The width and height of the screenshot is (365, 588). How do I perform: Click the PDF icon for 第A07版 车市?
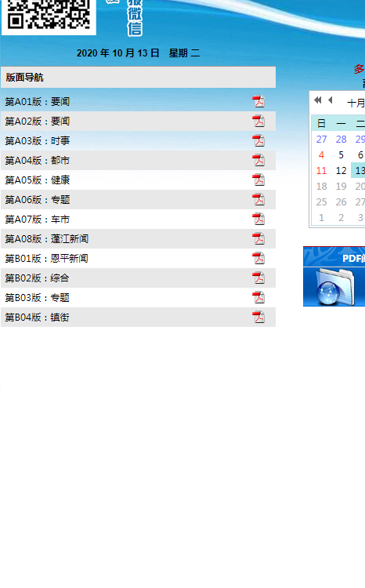[258, 219]
